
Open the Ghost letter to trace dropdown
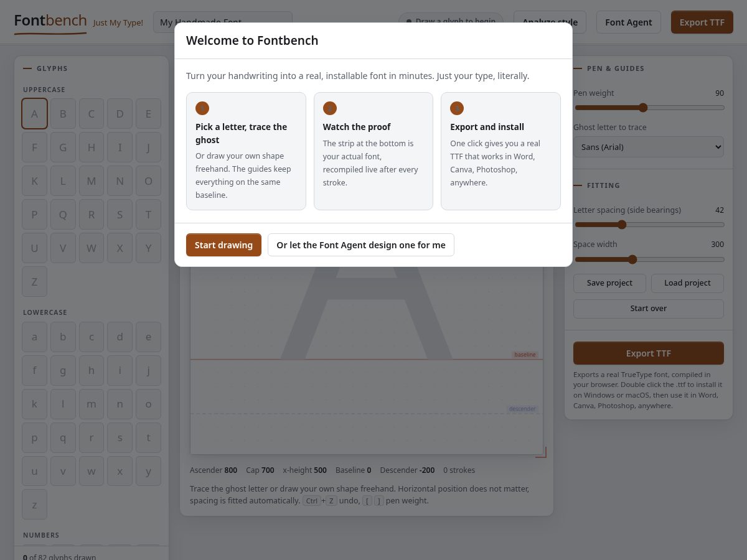coord(649,147)
